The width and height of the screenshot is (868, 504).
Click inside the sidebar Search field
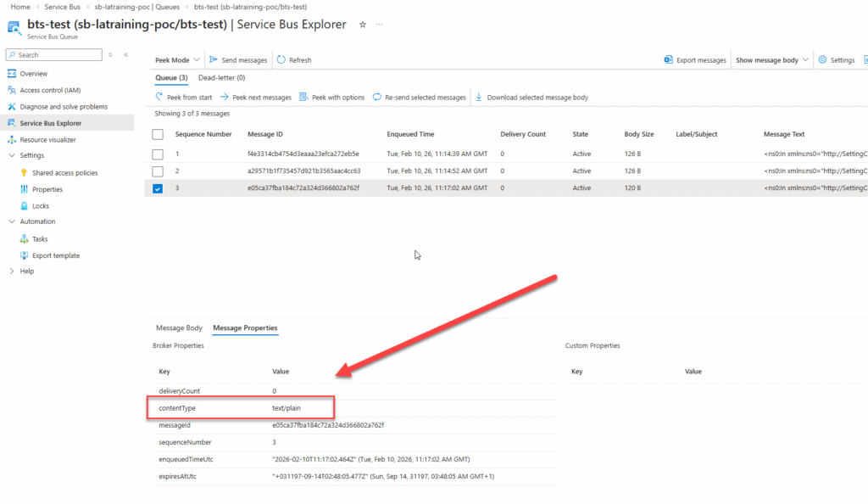coord(53,53)
